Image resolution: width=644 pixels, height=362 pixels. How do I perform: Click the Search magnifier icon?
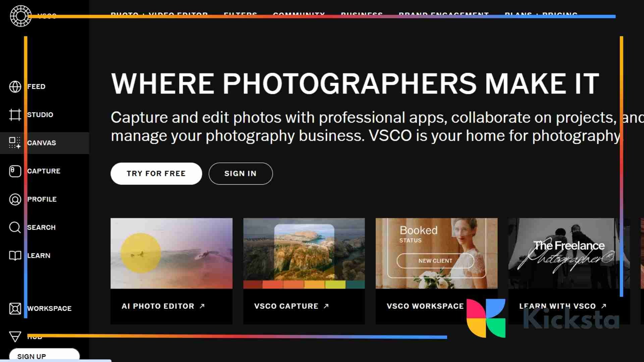(15, 227)
